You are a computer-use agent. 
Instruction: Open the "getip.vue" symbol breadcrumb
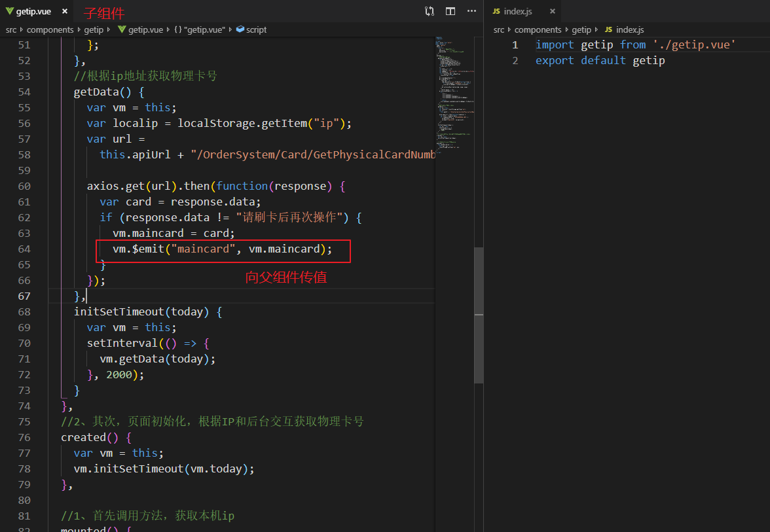click(x=204, y=29)
